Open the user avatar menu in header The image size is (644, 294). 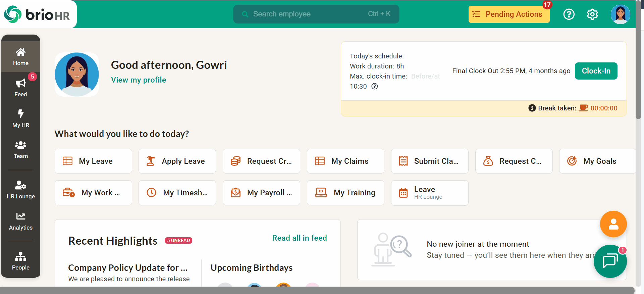tap(620, 14)
